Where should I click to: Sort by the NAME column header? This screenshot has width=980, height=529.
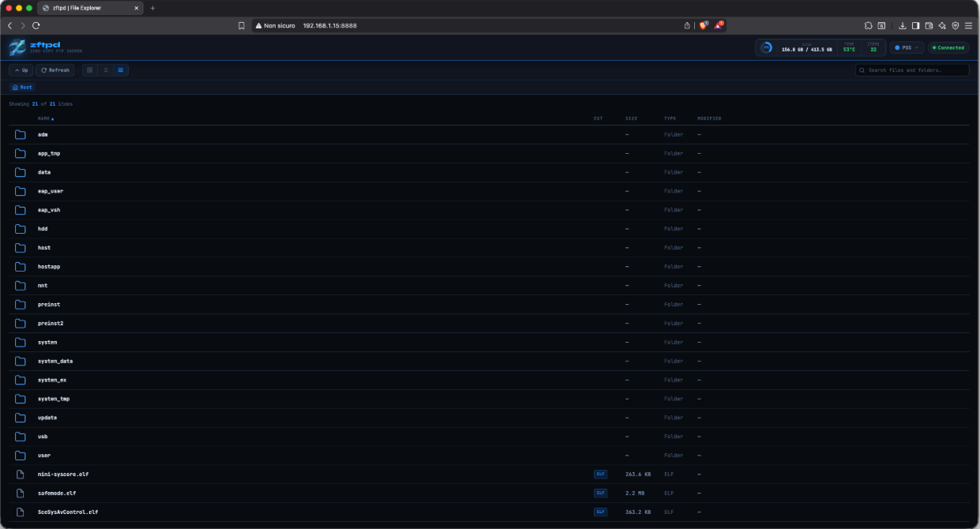click(x=46, y=118)
